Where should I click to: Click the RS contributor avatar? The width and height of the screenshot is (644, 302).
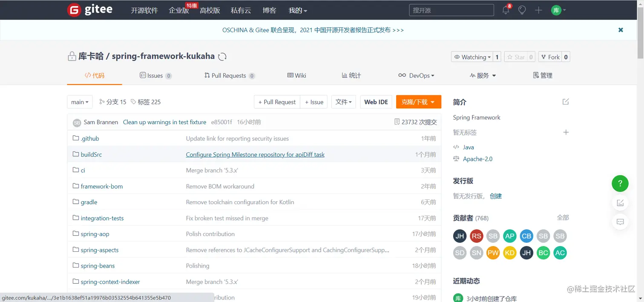476,236
